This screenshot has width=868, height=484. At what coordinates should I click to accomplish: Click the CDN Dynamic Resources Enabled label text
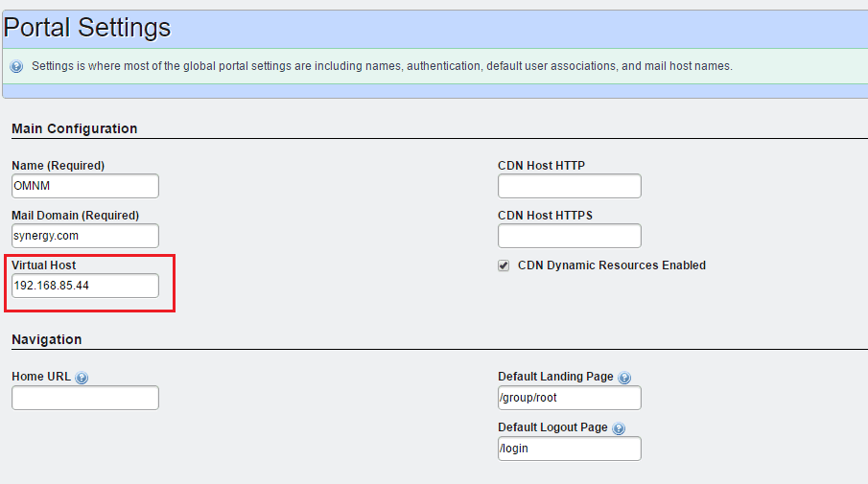612,265
